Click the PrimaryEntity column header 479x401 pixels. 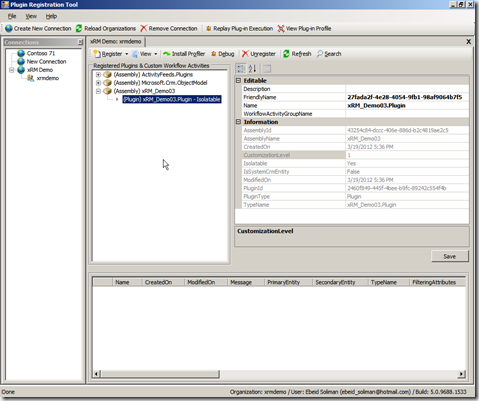pos(288,282)
